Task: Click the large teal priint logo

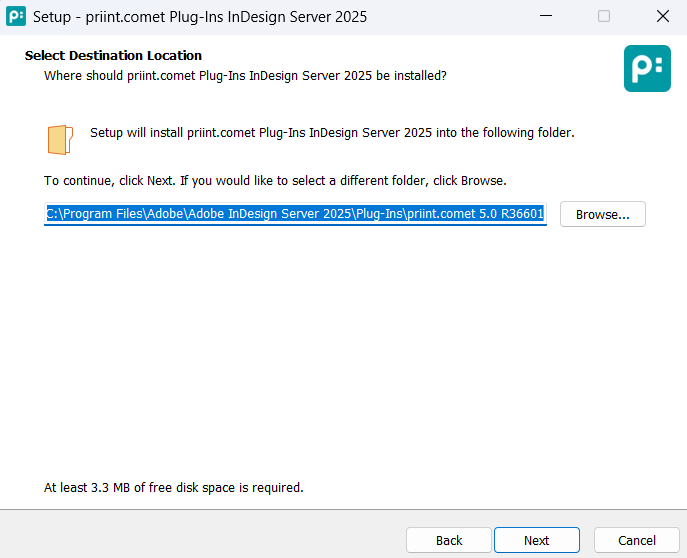Action: (x=647, y=68)
